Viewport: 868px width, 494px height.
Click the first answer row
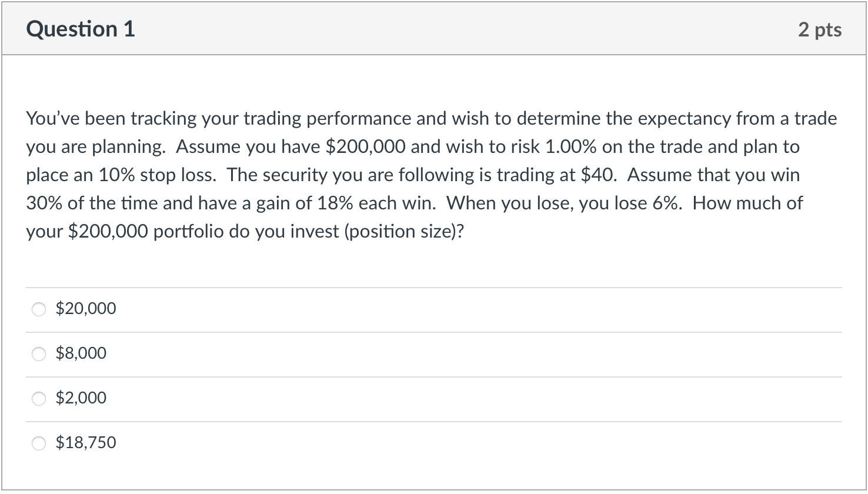pos(235,308)
